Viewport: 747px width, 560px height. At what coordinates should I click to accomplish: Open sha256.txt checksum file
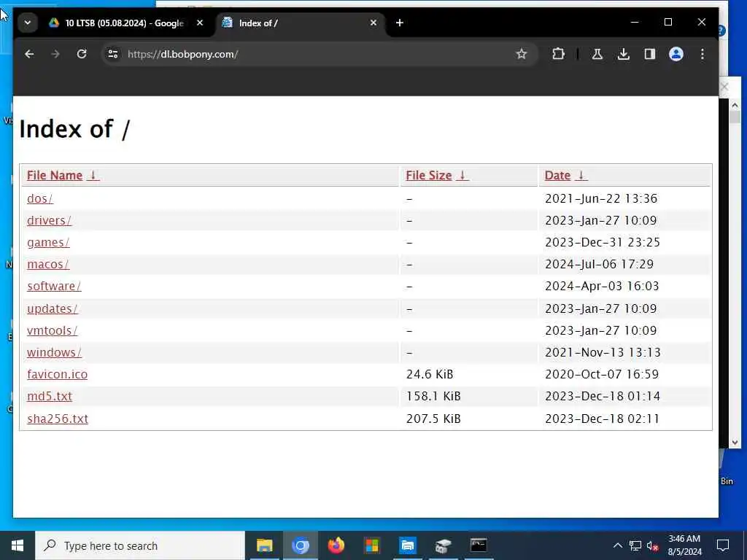58,419
